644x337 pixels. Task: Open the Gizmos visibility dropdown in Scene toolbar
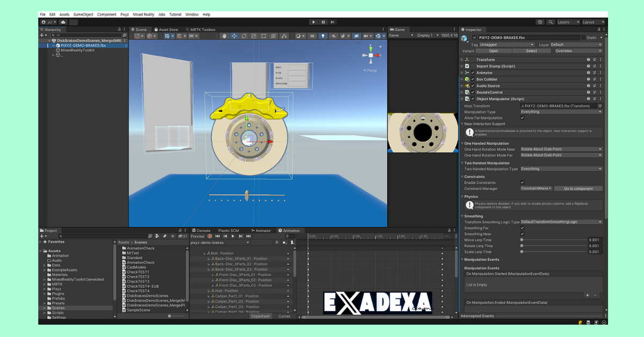384,35
